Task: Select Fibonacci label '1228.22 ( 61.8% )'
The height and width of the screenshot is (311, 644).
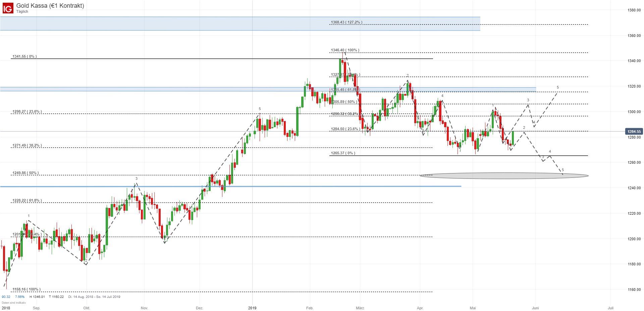Action: click(27, 201)
